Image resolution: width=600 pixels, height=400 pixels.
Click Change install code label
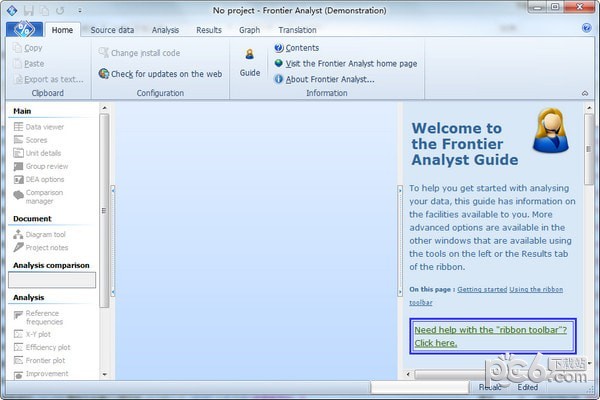145,53
